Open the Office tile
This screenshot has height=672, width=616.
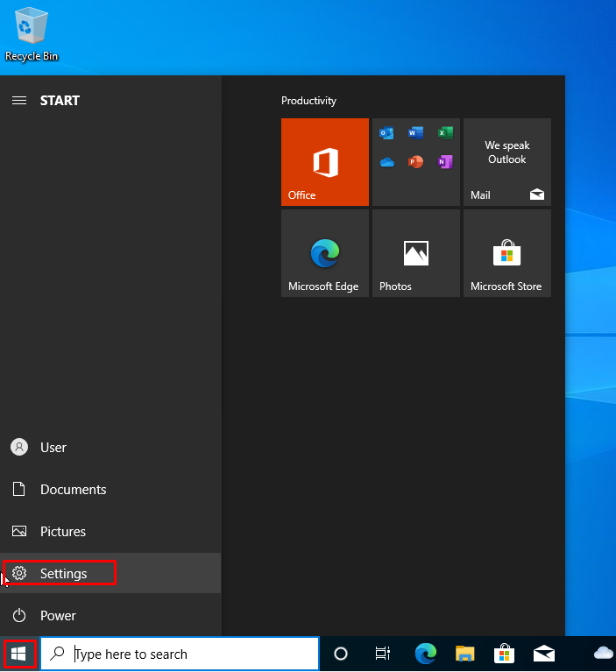pos(324,162)
